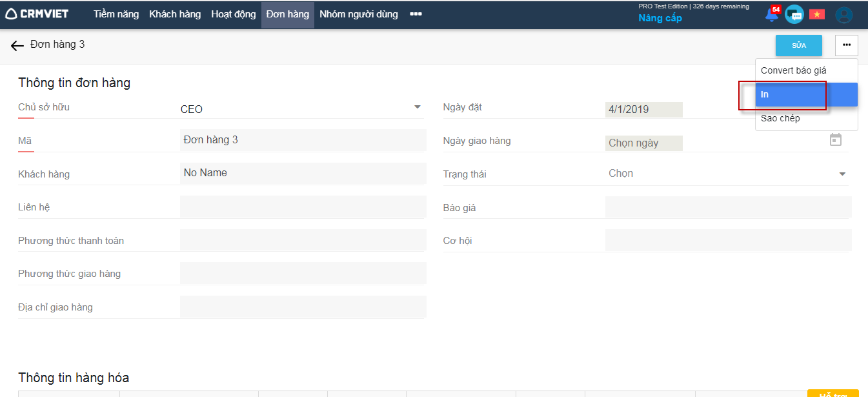
Task: Click the back arrow beside Đơn hàng 3
Action: click(x=17, y=45)
